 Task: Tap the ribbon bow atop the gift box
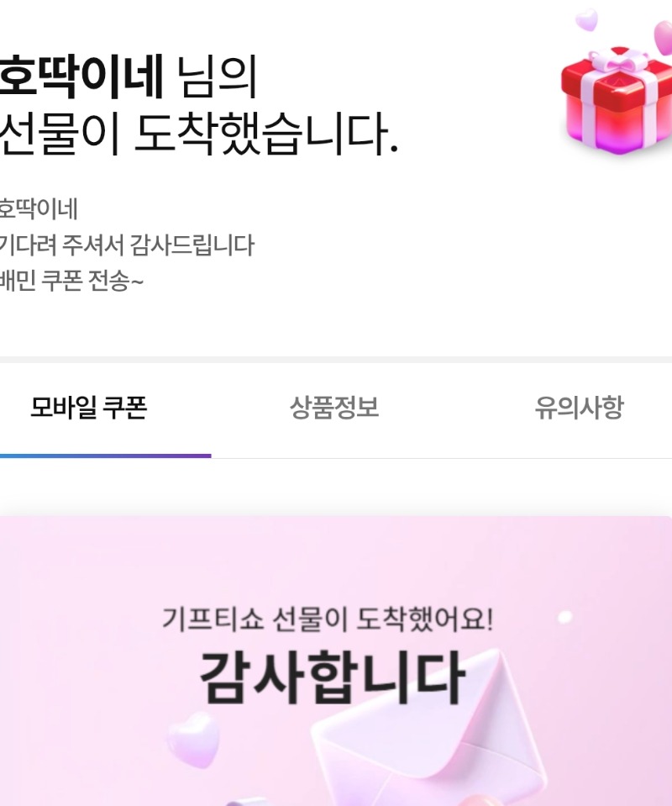pyautogui.click(x=620, y=63)
